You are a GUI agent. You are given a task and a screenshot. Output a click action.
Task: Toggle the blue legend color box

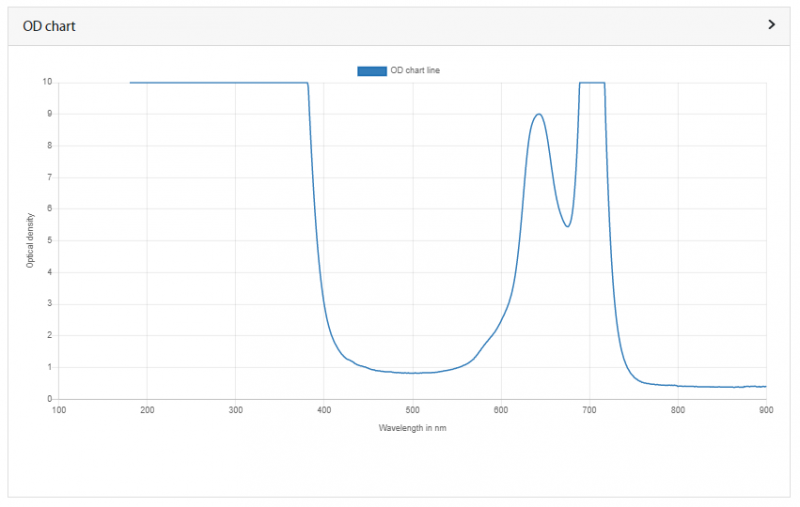pyautogui.click(x=371, y=70)
